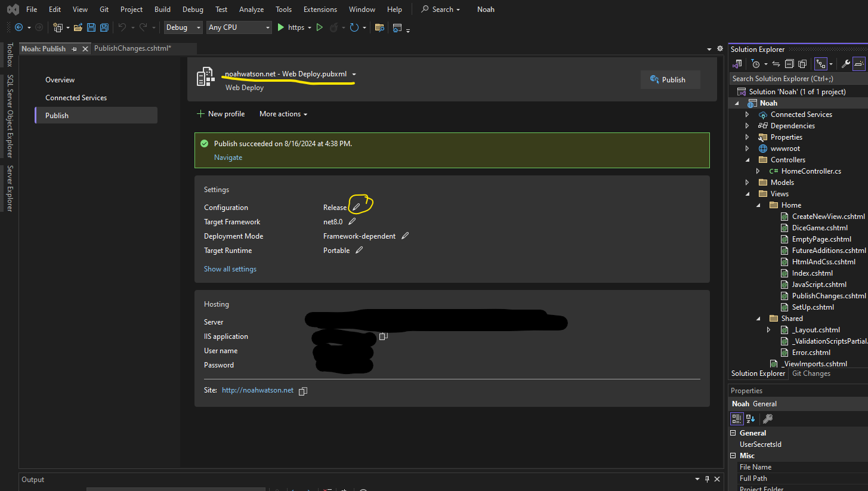Click the Alphabetical sort icon in Properties panel
This screenshot has height=491, width=868.
[750, 419]
